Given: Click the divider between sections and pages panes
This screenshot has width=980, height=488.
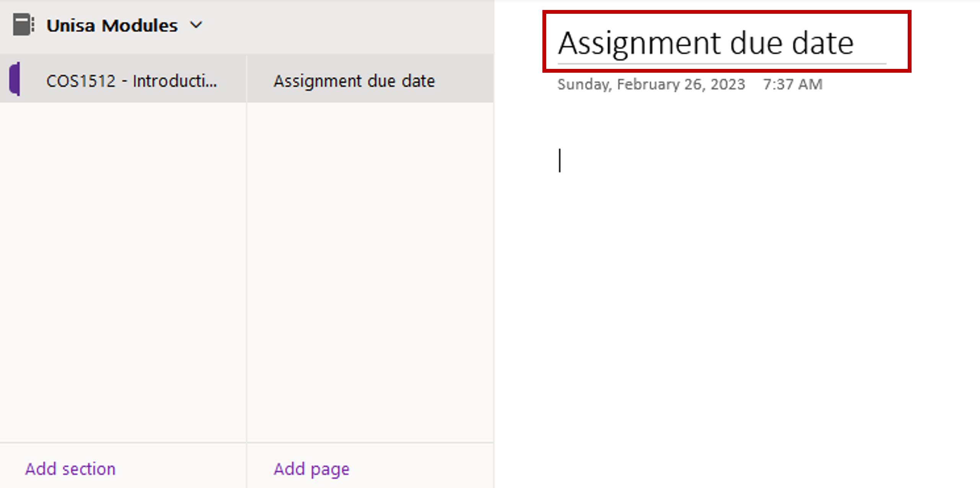Looking at the screenshot, I should click(x=247, y=268).
